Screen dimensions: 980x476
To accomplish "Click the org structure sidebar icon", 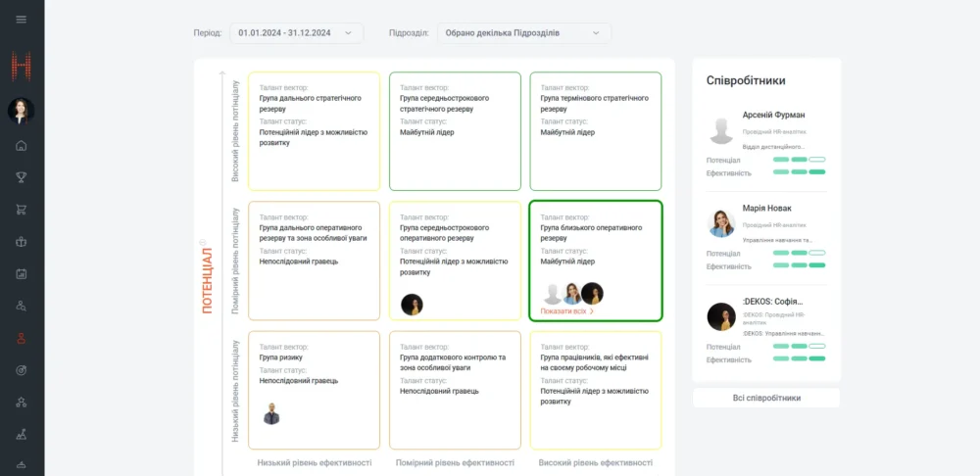I will coord(22,402).
